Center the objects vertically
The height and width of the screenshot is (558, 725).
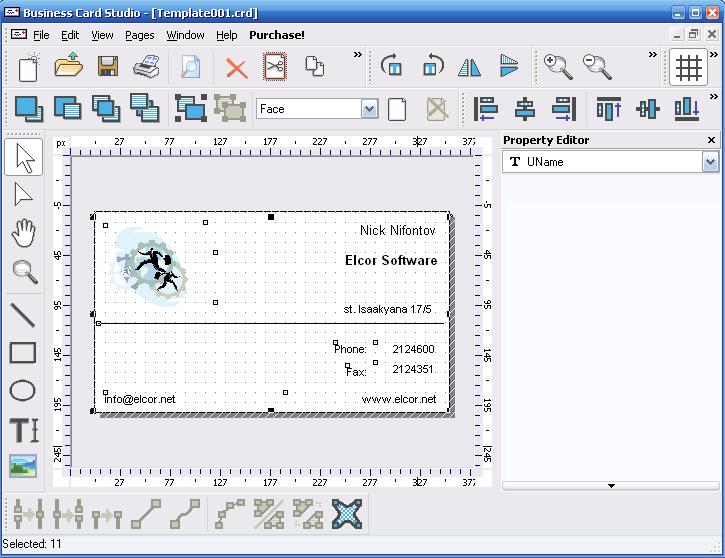click(x=648, y=109)
